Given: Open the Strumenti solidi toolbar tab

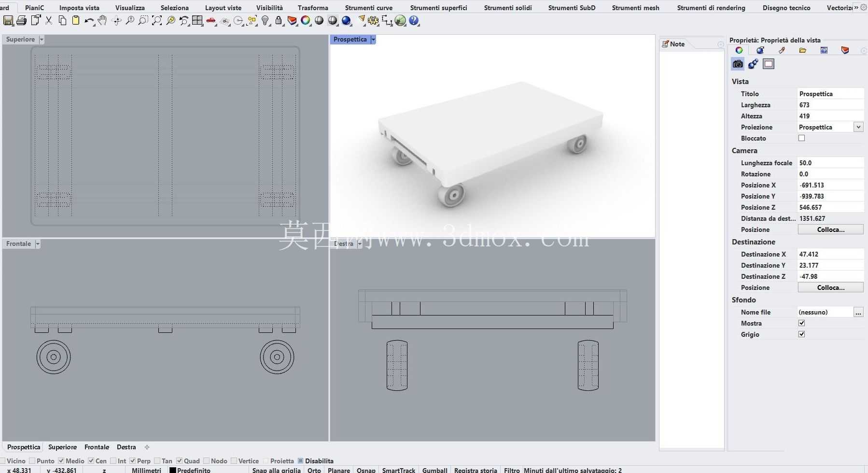Looking at the screenshot, I should (508, 8).
